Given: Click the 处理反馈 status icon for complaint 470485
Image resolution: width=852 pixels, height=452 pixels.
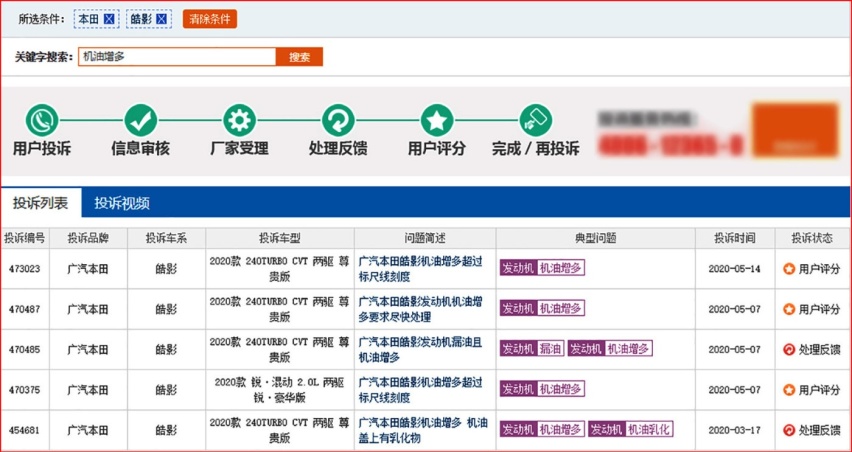Looking at the screenshot, I should pyautogui.click(x=789, y=349).
